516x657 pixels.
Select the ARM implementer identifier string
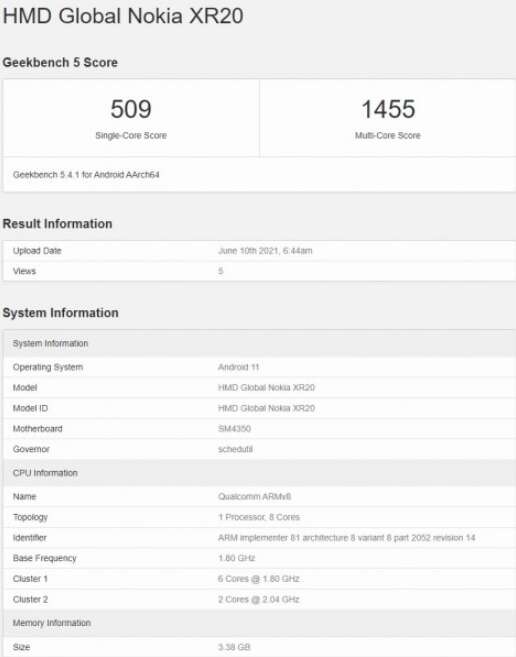click(x=347, y=538)
